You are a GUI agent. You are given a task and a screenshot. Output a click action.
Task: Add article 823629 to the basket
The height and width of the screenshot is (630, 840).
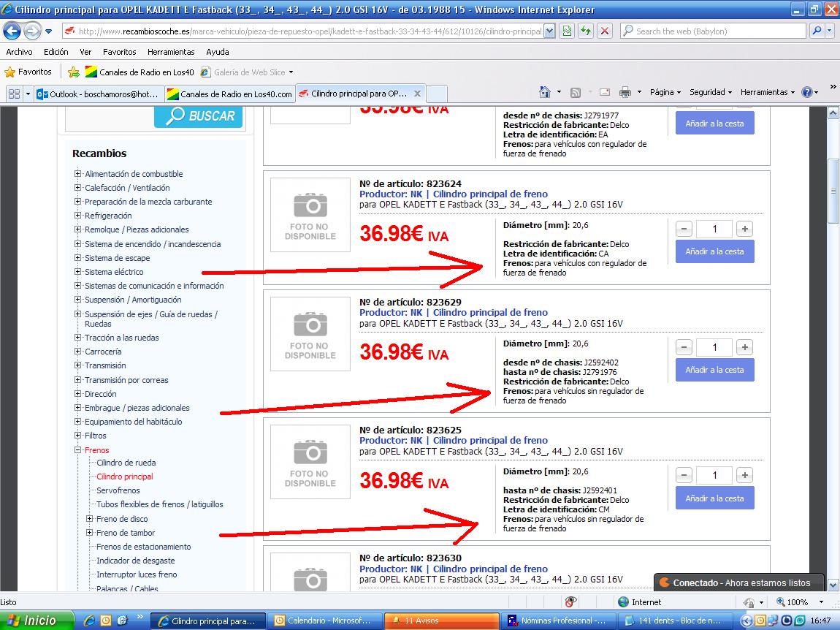(714, 370)
